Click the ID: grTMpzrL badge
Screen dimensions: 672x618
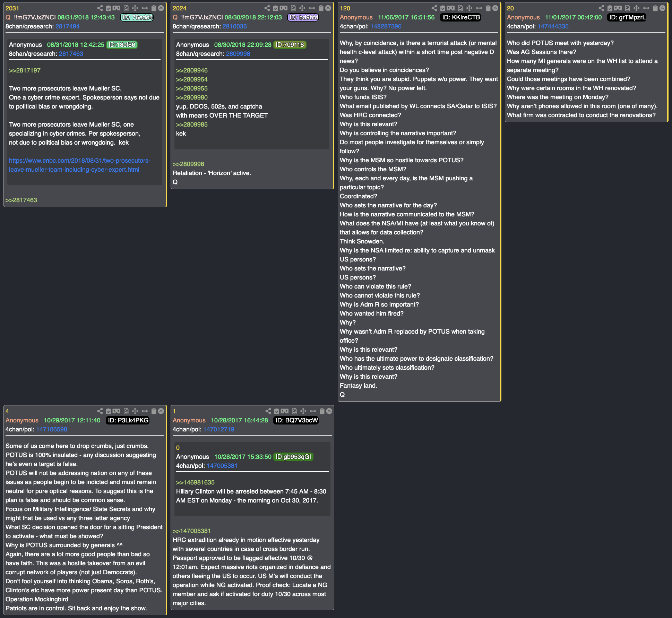click(627, 17)
